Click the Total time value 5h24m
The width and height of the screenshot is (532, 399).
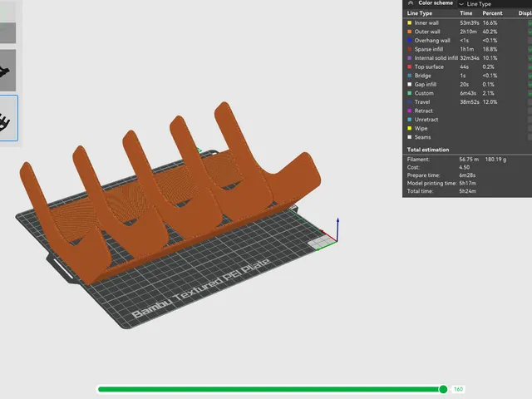pyautogui.click(x=467, y=191)
